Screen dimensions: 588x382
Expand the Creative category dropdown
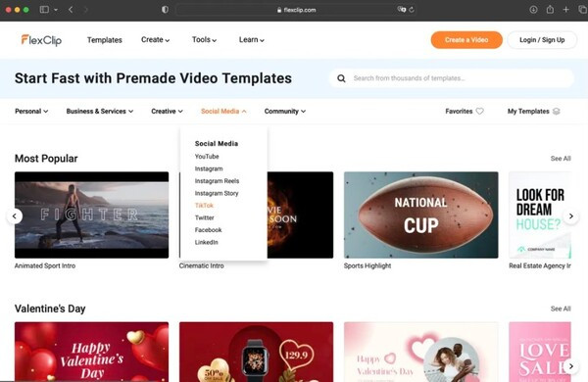click(x=167, y=111)
